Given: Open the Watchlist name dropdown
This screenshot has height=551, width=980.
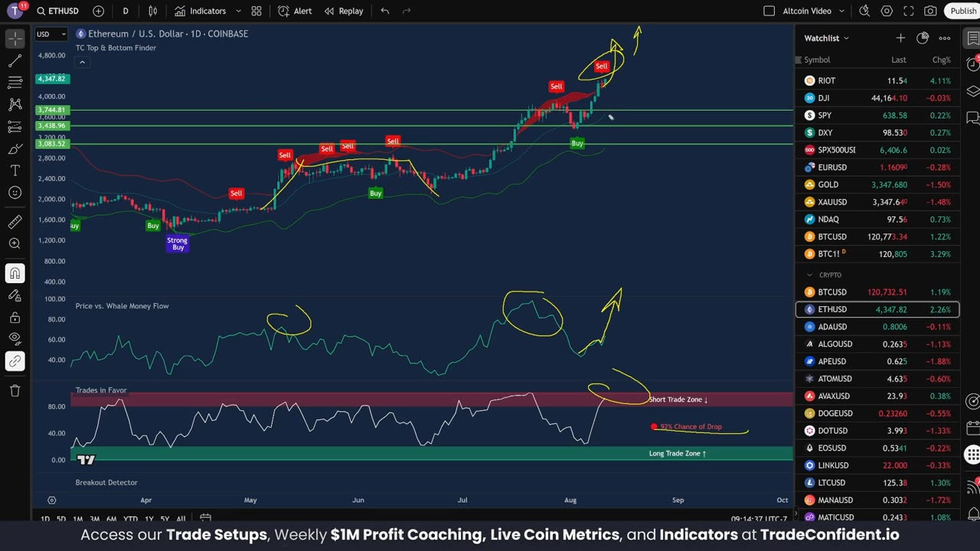Looking at the screenshot, I should (x=826, y=38).
